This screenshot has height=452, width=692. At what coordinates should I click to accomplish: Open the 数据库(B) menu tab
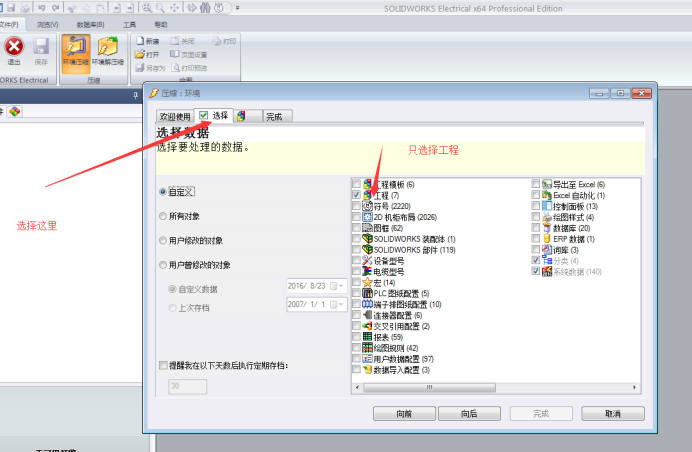point(90,25)
